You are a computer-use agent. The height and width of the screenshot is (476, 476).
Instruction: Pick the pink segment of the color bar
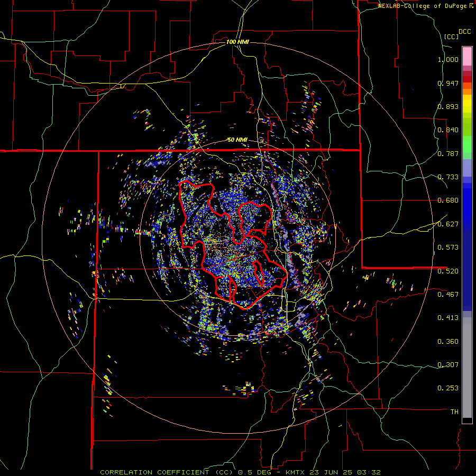pos(467,56)
